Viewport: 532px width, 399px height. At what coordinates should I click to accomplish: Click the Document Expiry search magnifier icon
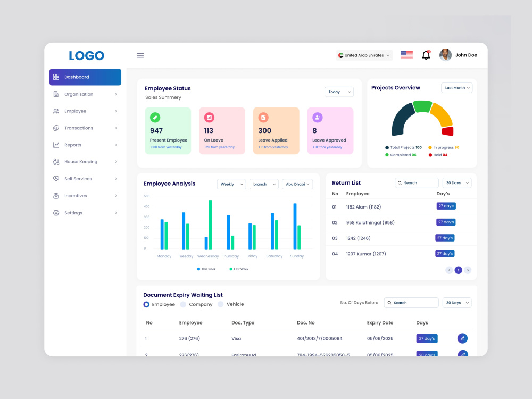pyautogui.click(x=389, y=303)
